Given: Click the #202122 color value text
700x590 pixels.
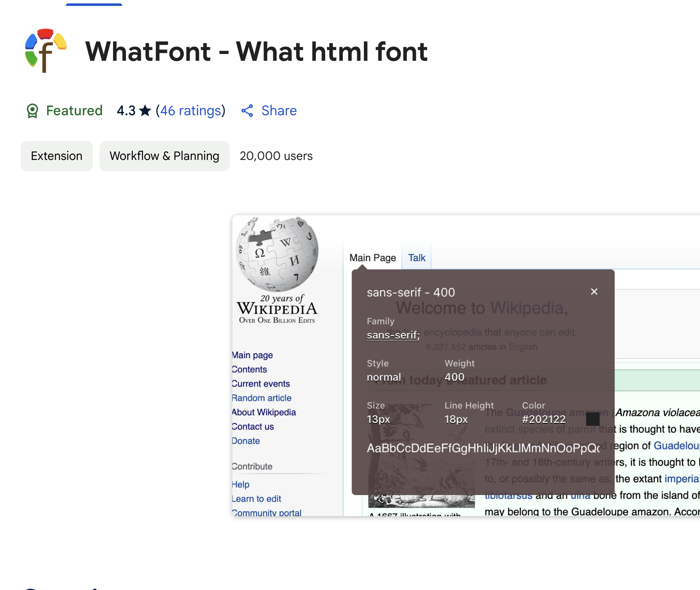Looking at the screenshot, I should coord(544,419).
